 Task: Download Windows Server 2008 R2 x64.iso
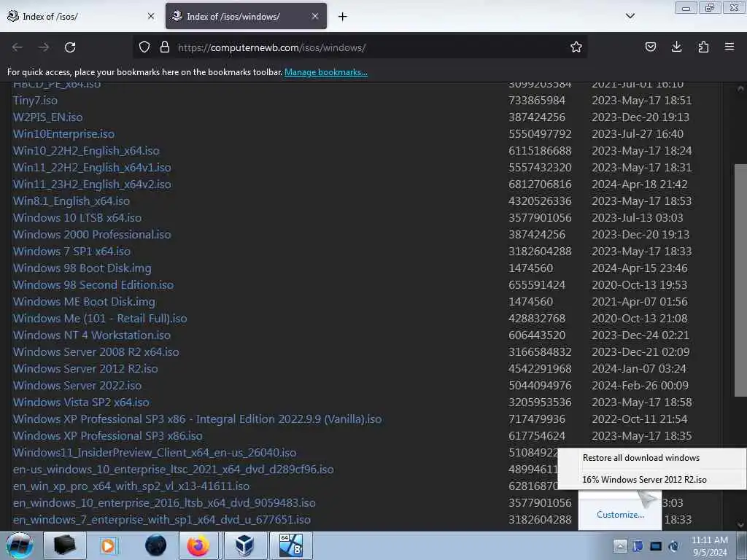[96, 352]
